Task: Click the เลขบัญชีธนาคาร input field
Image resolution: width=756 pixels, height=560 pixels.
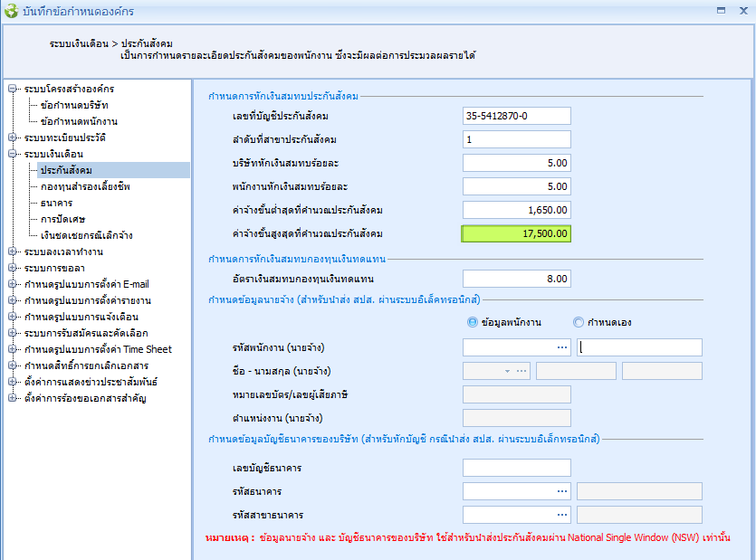Action: pyautogui.click(x=516, y=468)
